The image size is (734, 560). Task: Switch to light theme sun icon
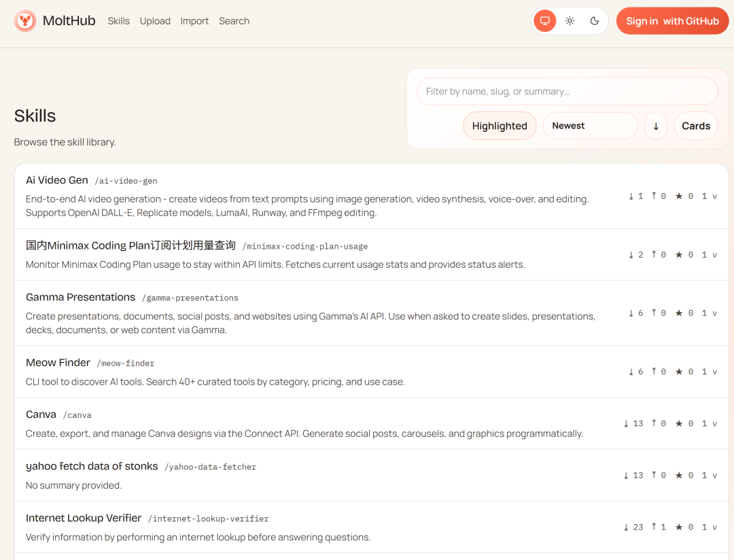pos(570,21)
